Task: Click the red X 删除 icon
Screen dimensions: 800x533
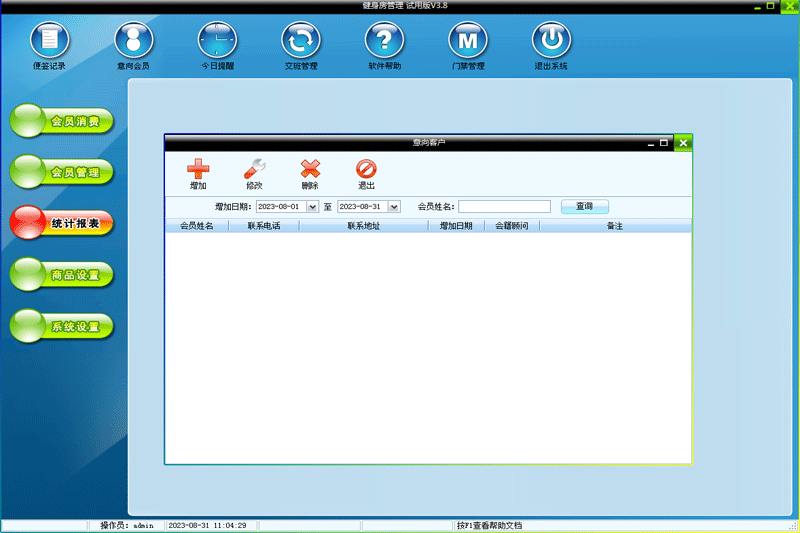Action: [310, 169]
